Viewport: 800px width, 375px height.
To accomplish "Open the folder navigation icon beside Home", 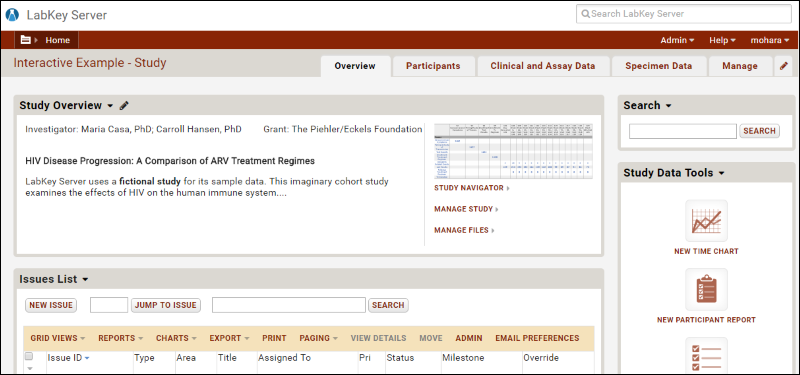I will [26, 40].
